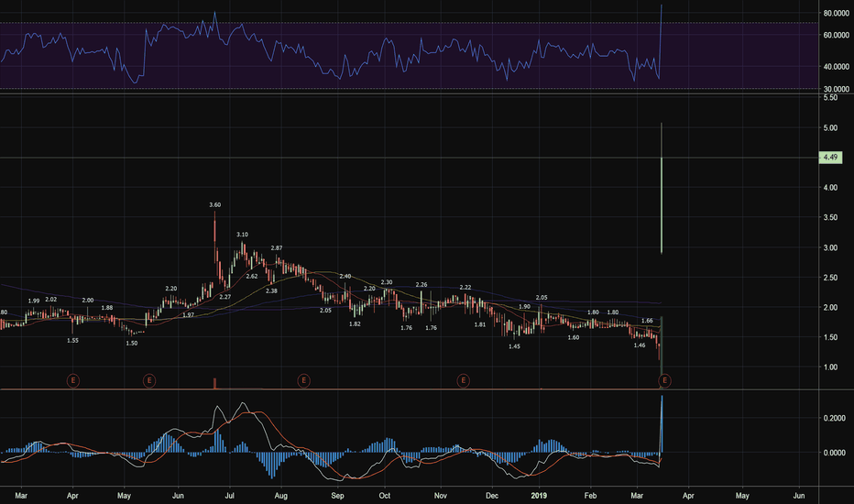The width and height of the screenshot is (854, 504).
Task: Click the 30.0000 RSI scale value
Action: [x=836, y=89]
